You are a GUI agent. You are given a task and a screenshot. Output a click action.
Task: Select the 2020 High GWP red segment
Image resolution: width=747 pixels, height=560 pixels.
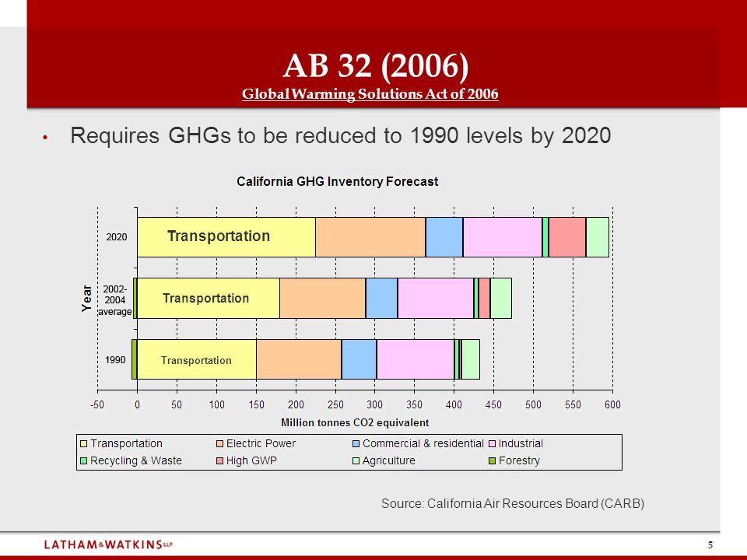coord(567,237)
